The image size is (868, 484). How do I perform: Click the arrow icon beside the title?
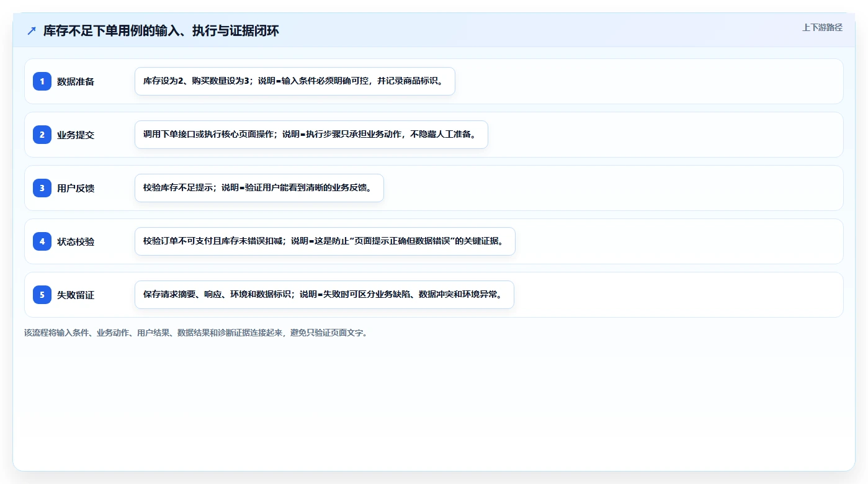[32, 30]
